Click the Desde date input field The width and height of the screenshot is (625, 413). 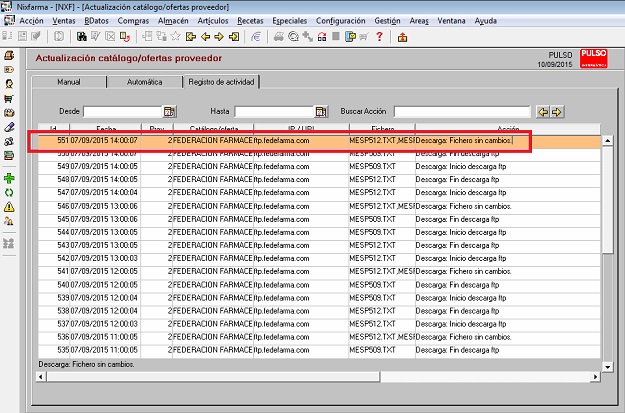pyautogui.click(x=122, y=112)
